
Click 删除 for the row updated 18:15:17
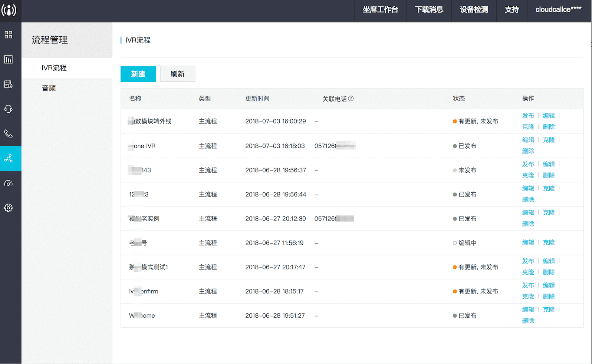pos(549,296)
